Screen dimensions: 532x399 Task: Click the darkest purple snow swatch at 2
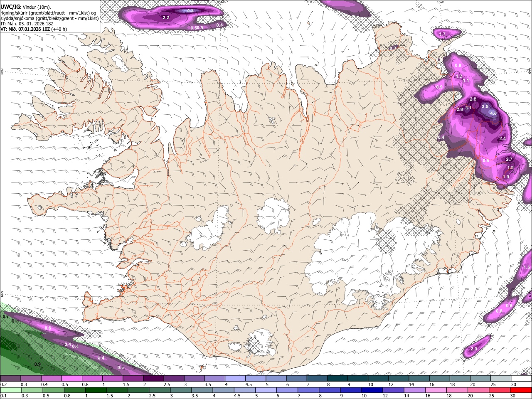coord(153,379)
